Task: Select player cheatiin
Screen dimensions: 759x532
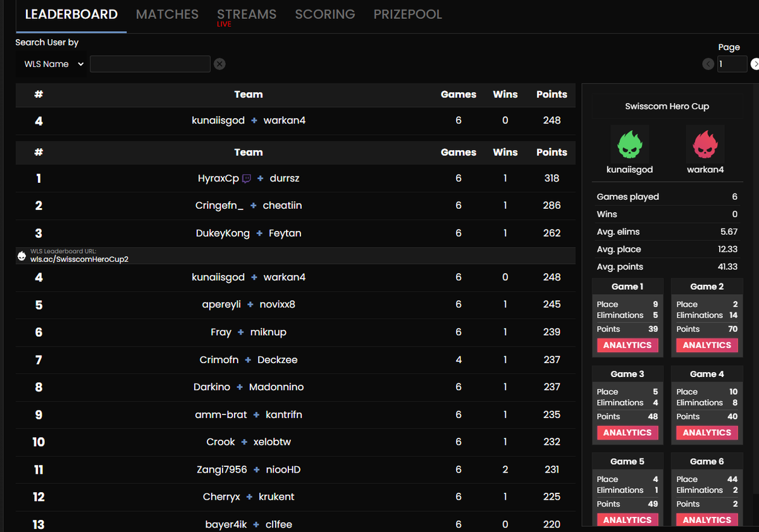Action: coord(283,206)
